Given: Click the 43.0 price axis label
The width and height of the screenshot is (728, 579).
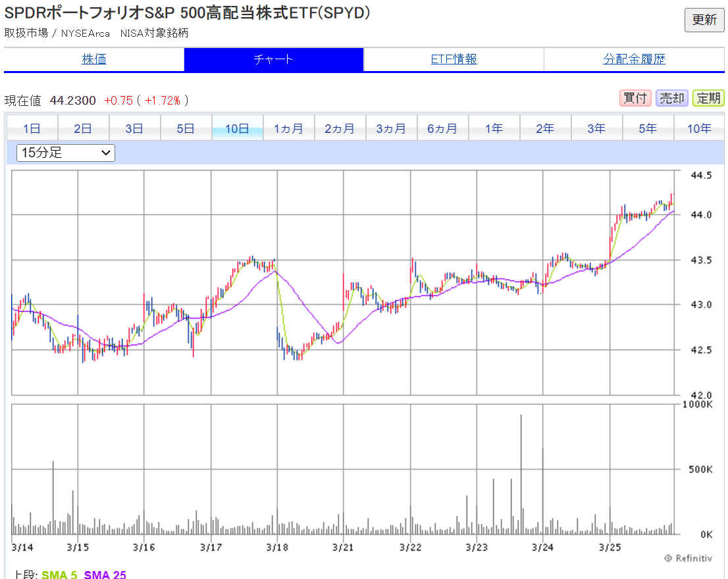Looking at the screenshot, I should tap(701, 305).
